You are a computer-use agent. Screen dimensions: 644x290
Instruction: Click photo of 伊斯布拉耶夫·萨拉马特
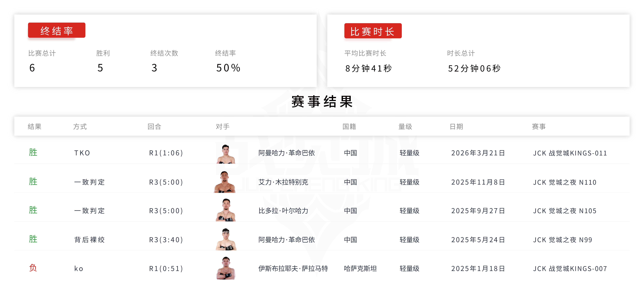point(226,268)
